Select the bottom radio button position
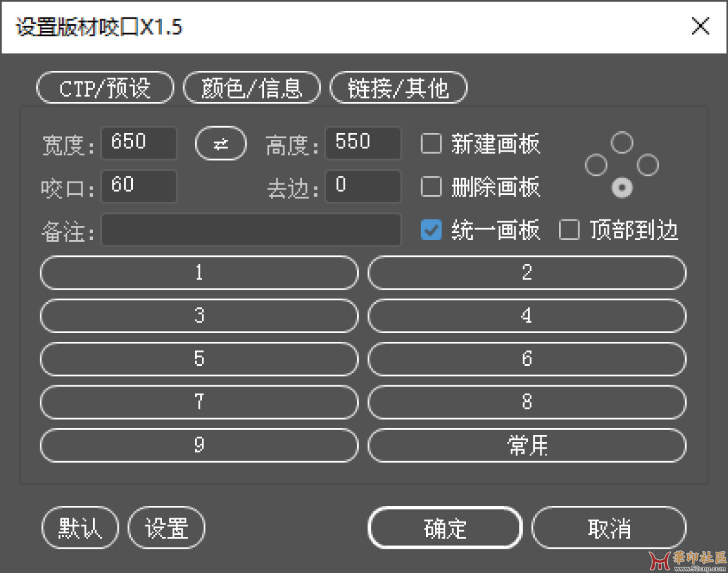 click(x=622, y=187)
